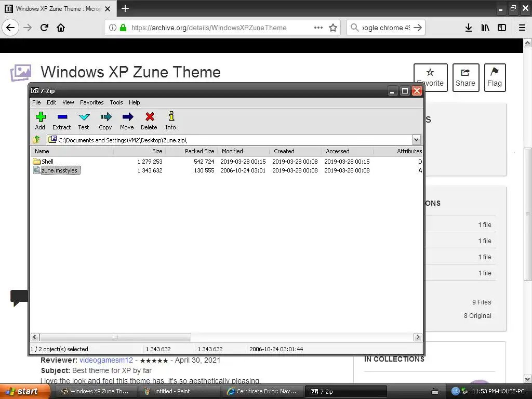
Task: Sort by the Created column header
Action: (x=295, y=151)
